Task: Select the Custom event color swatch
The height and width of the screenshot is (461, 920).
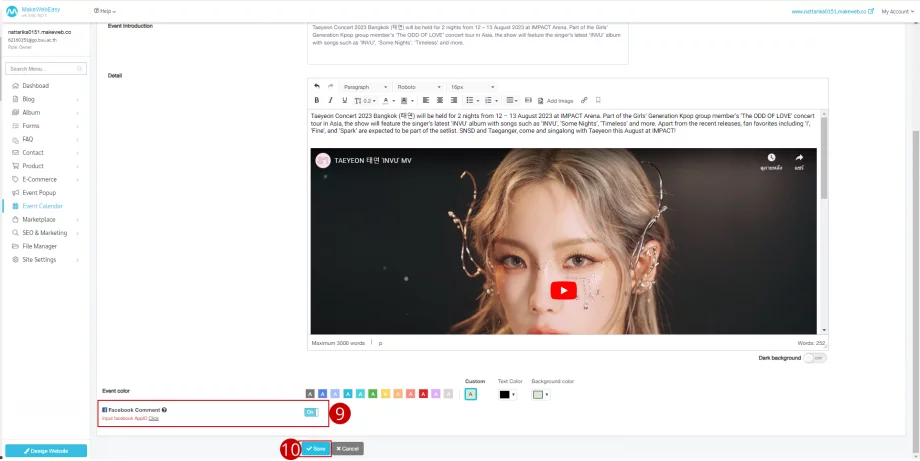Action: point(471,395)
